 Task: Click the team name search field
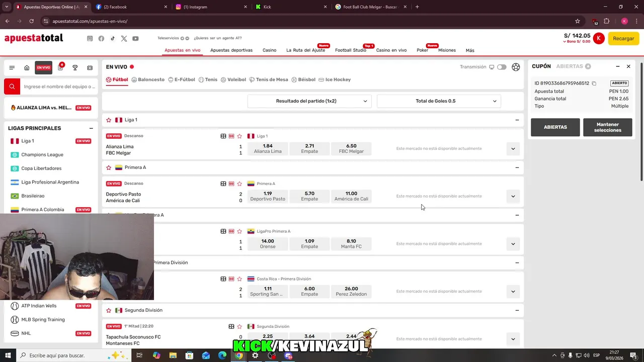58,86
